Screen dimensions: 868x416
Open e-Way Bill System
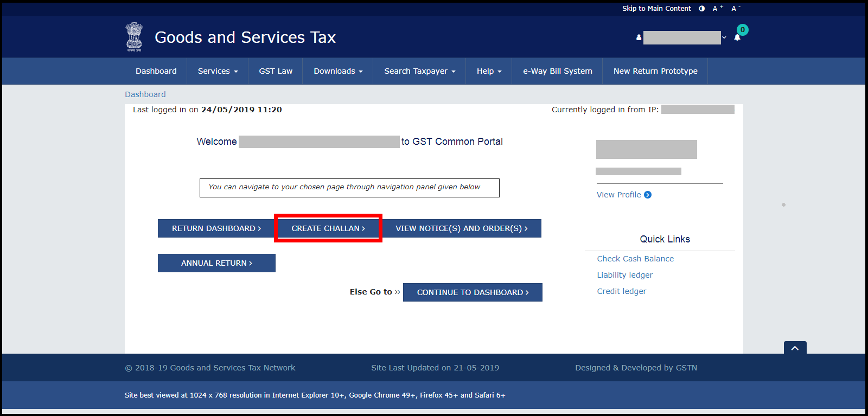click(x=558, y=71)
